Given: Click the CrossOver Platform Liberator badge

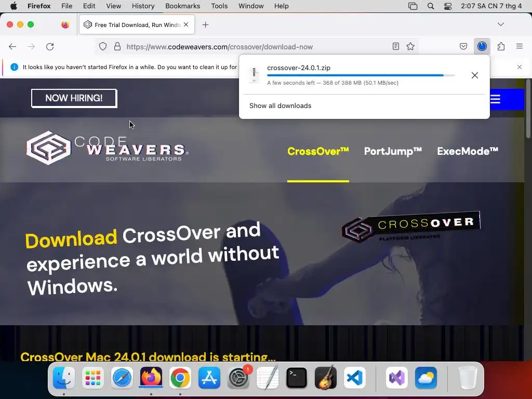Looking at the screenshot, I should point(411,227).
